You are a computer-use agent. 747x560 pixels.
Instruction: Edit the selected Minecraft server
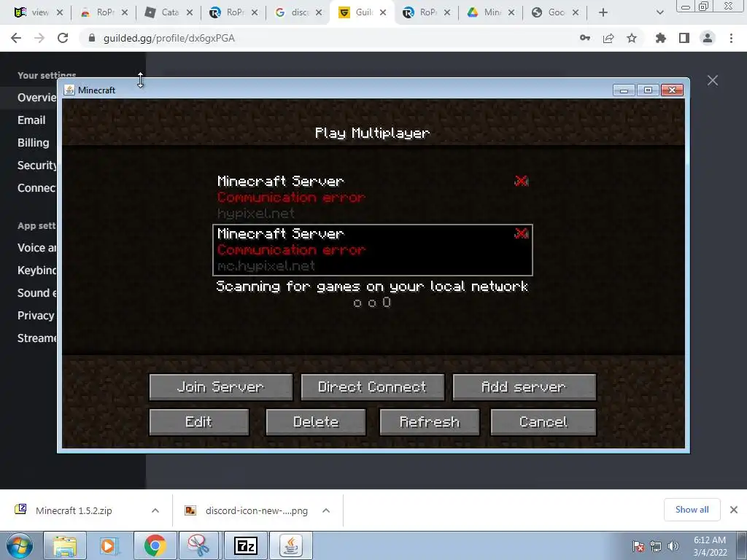tap(199, 422)
